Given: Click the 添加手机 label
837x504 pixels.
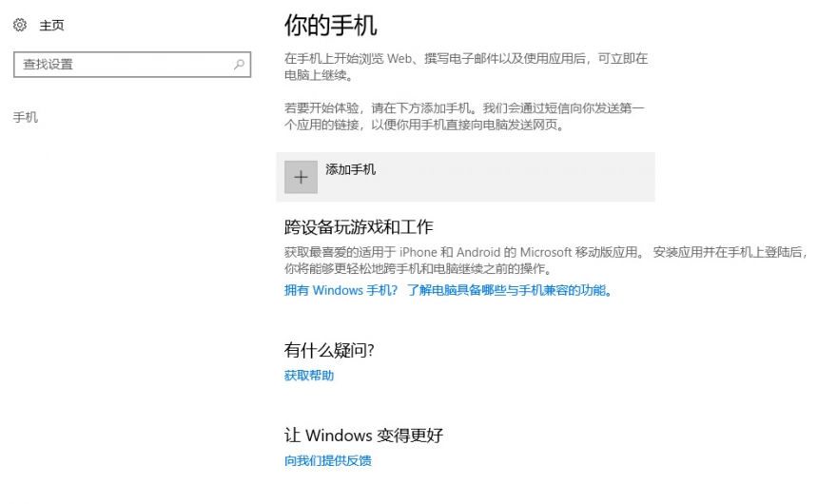Looking at the screenshot, I should (351, 170).
